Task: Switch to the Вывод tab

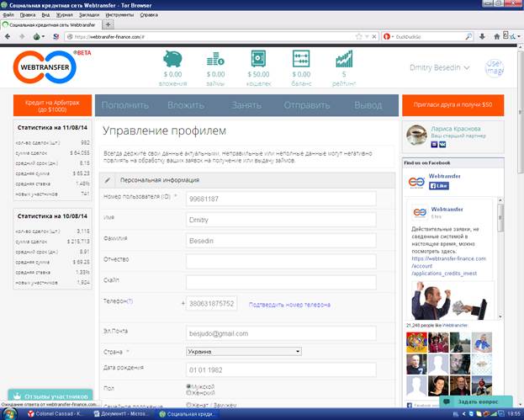Action: click(368, 105)
